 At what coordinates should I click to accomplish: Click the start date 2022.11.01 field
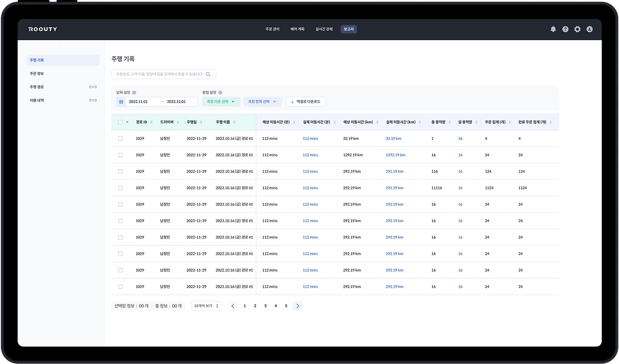(x=137, y=102)
